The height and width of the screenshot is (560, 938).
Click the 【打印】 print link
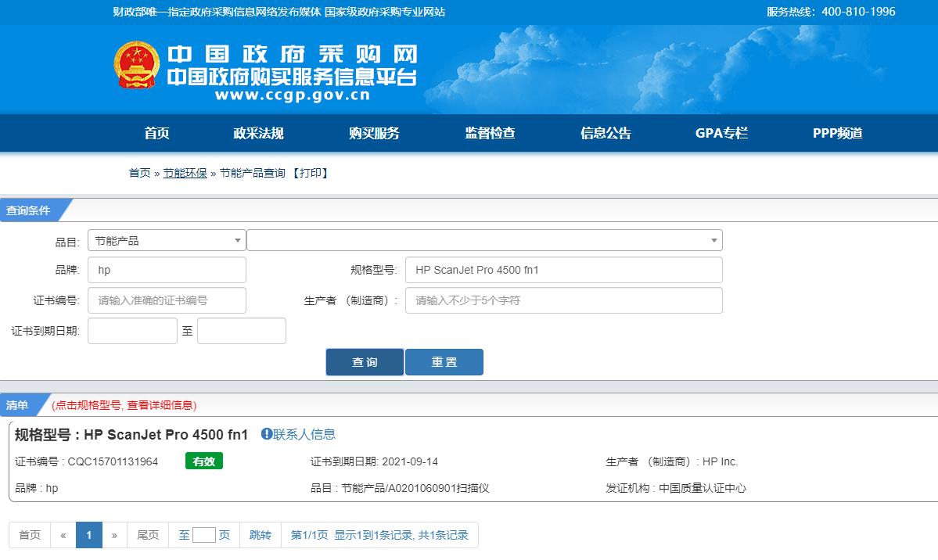tap(310, 173)
